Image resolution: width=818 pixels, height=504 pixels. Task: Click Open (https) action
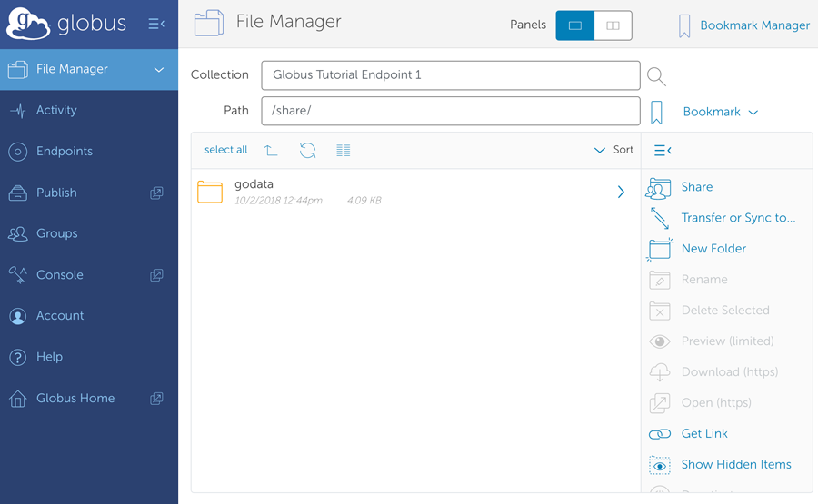point(716,403)
